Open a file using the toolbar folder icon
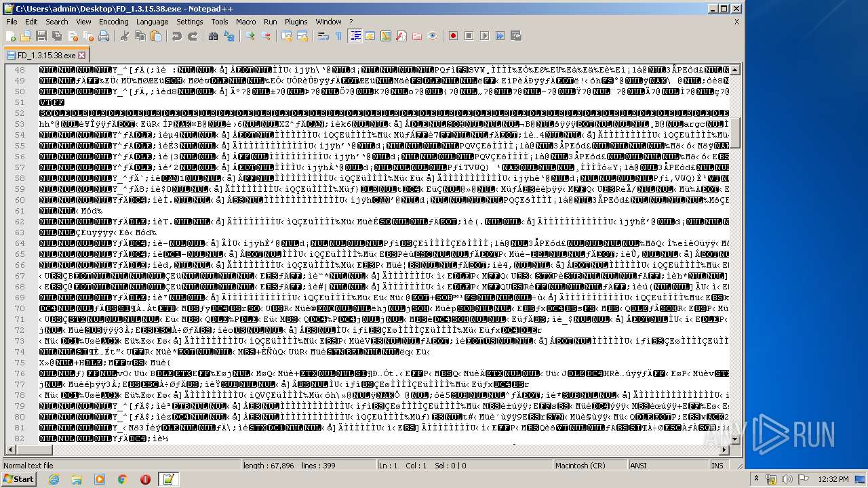This screenshot has height=488, width=868. point(26,36)
